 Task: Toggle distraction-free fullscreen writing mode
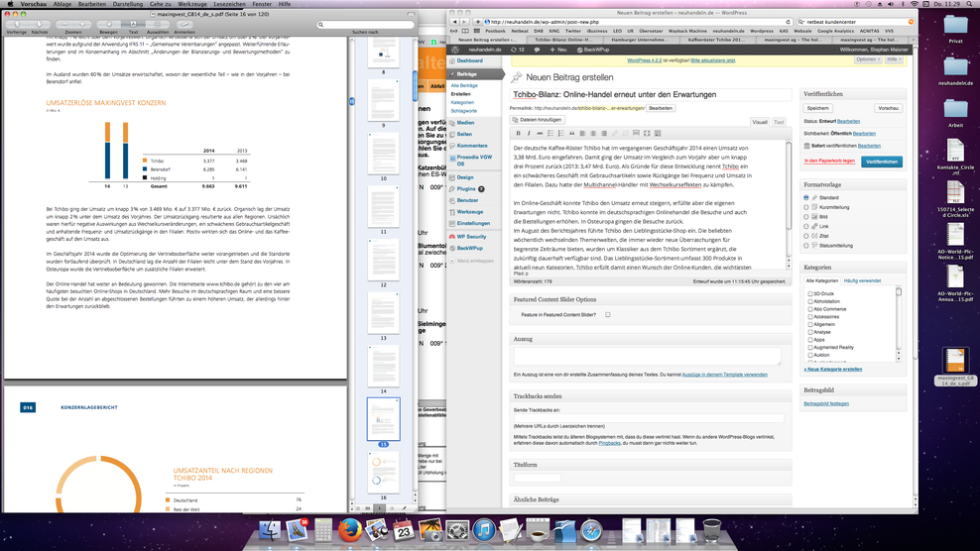tap(647, 133)
